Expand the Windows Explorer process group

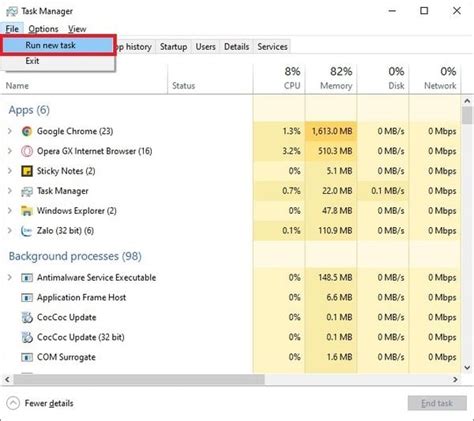tap(10, 211)
